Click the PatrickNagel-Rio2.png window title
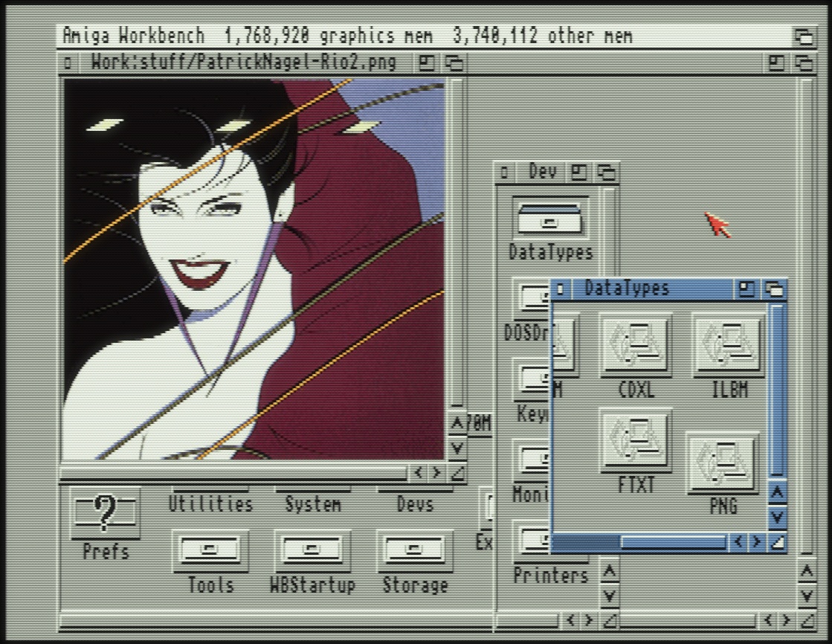The image size is (832, 644). click(x=244, y=62)
